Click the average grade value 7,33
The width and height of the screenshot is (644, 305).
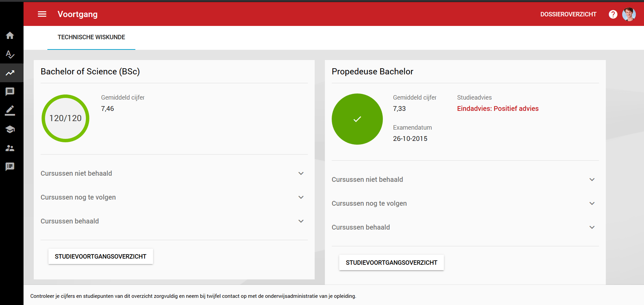pos(399,108)
